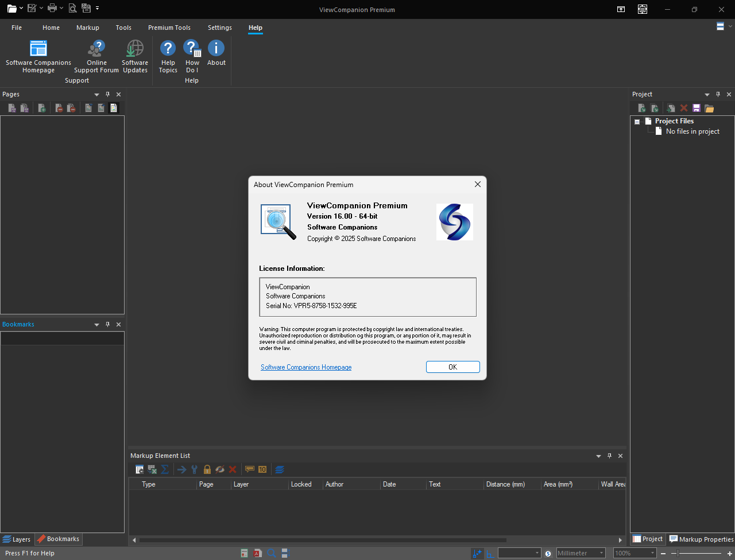Viewport: 735px width, 560px height.
Task: Collapse the Project Files tree node
Action: point(637,122)
